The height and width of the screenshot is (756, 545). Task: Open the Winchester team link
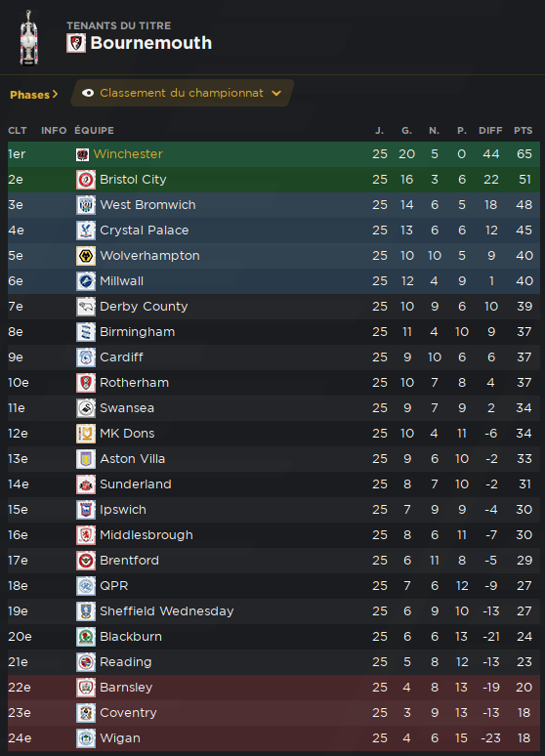coord(128,154)
